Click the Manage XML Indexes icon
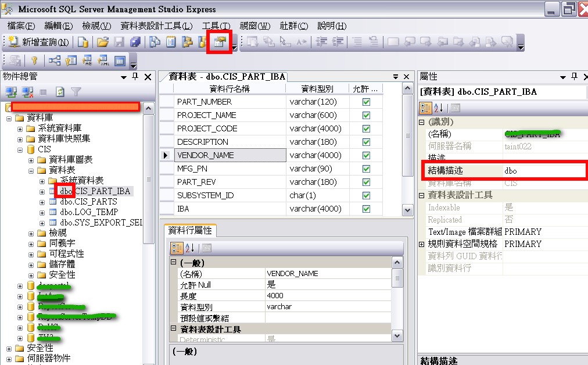 103,60
